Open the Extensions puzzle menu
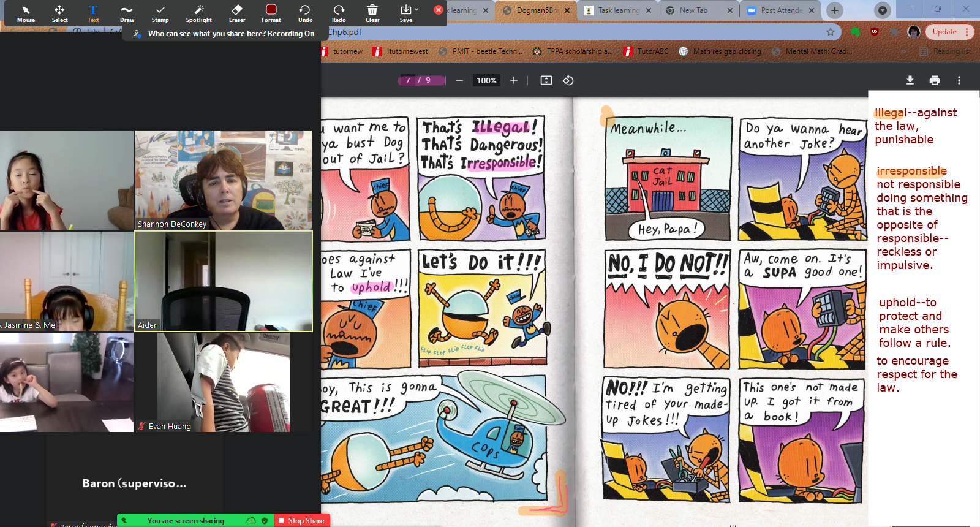Viewport: 980px width, 527px height. click(x=894, y=32)
